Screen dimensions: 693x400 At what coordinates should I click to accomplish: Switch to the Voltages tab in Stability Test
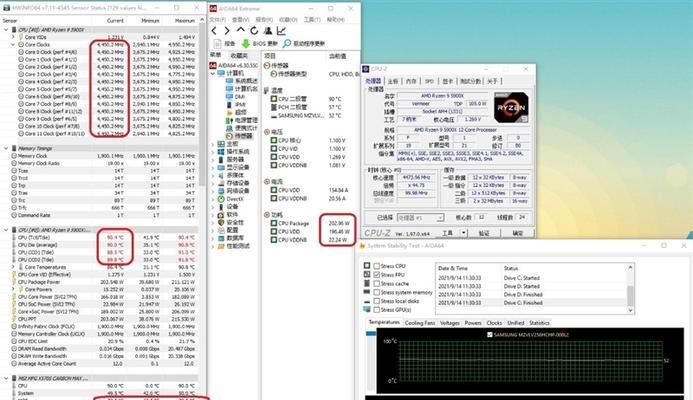(449, 323)
